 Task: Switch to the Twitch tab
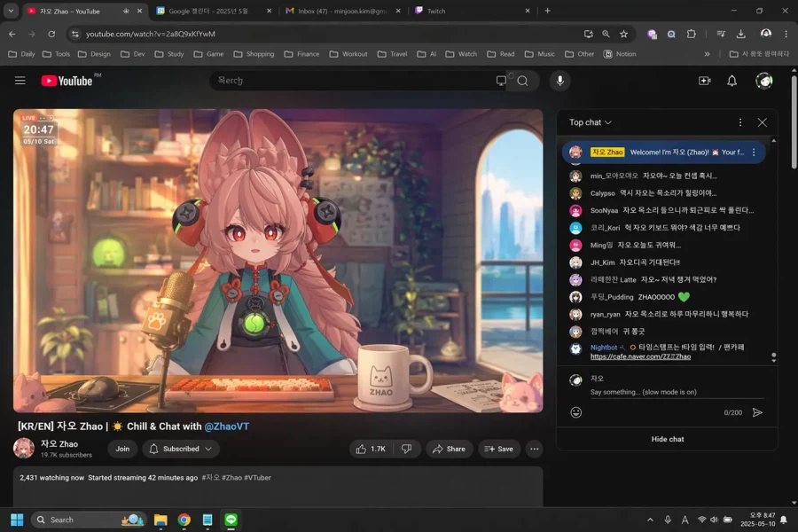pyautogui.click(x=436, y=12)
